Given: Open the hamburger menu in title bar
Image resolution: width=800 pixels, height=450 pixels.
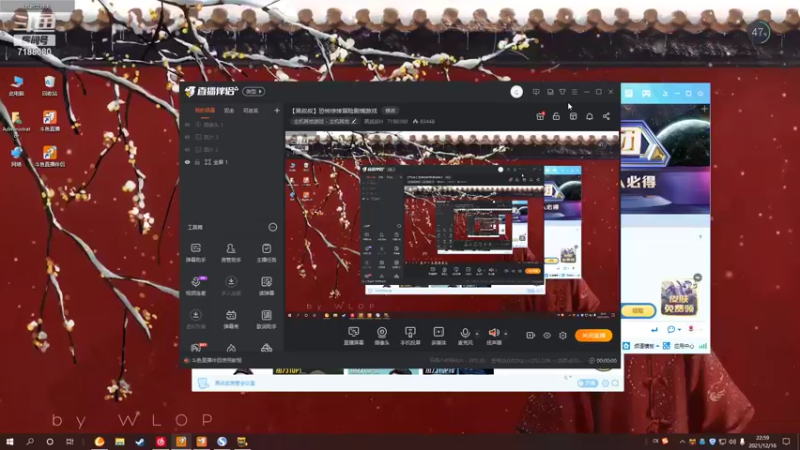Looking at the screenshot, I should (574, 92).
